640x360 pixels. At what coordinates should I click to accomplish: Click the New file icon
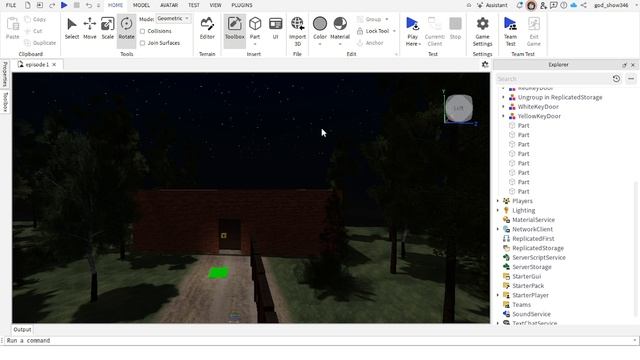point(27,5)
